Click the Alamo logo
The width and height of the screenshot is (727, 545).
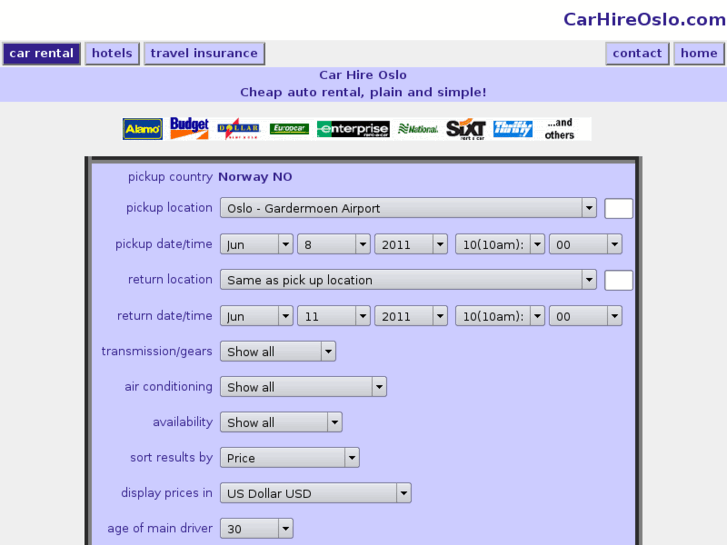click(143, 129)
